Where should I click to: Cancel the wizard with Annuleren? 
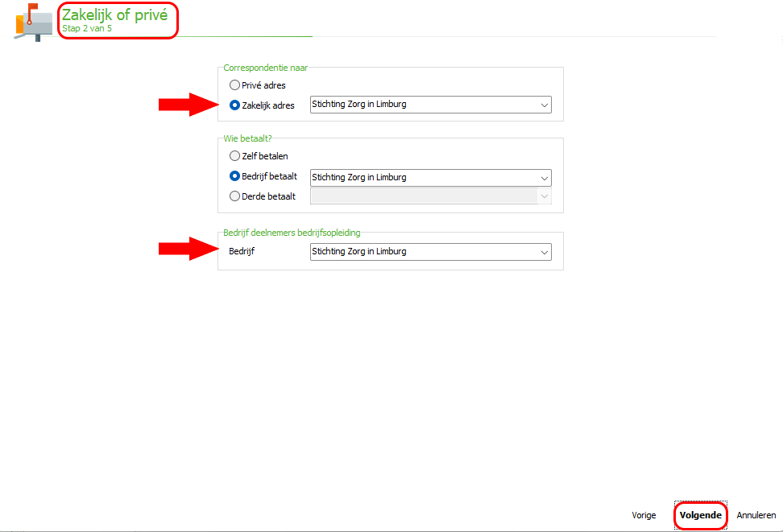point(756,515)
